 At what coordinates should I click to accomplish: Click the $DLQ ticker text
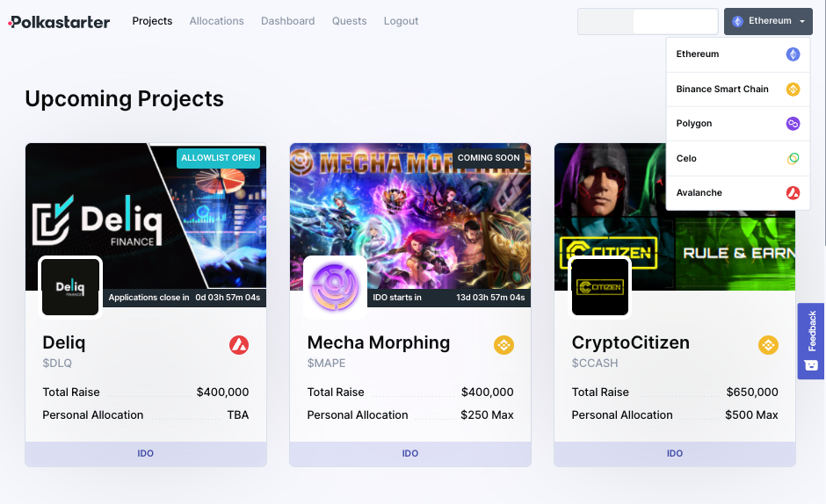point(57,364)
